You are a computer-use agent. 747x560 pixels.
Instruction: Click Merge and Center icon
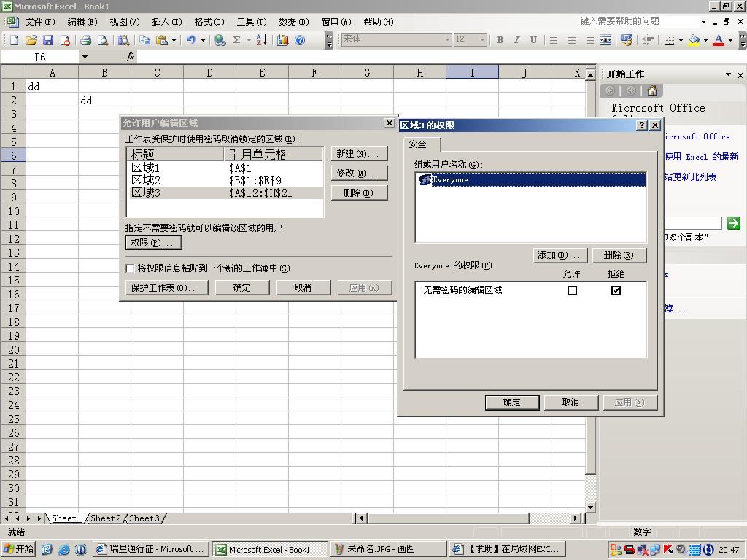coord(605,40)
